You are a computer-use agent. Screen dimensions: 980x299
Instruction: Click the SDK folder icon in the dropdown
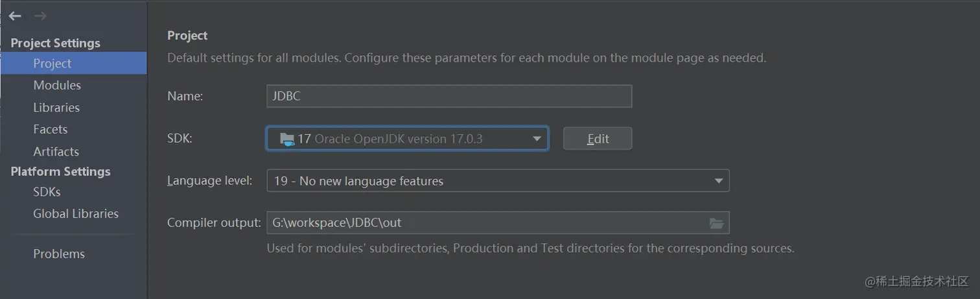coord(286,139)
